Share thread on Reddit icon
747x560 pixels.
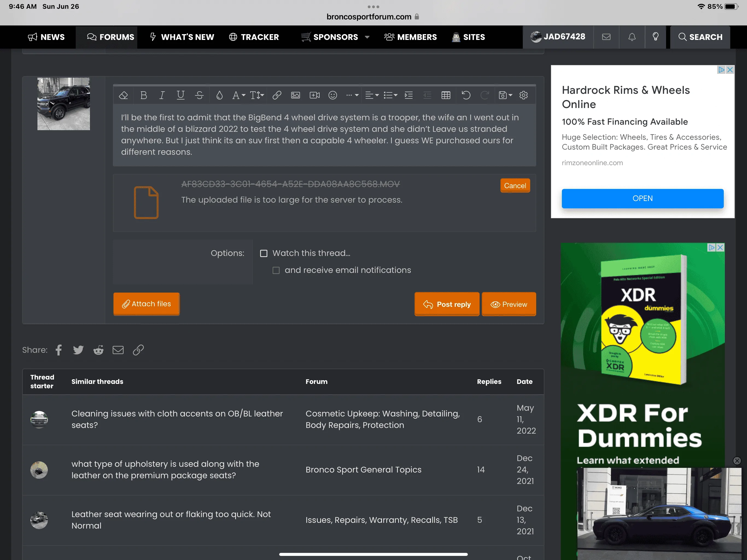point(98,350)
